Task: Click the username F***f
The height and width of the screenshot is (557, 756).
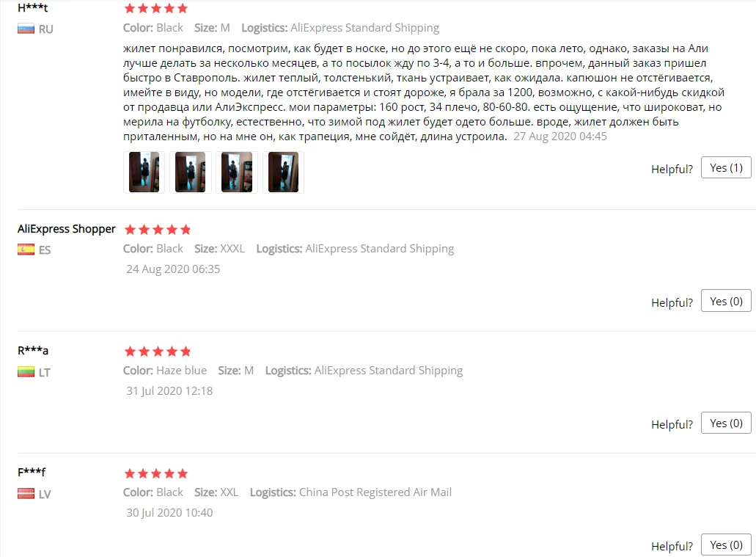Action: [32, 472]
